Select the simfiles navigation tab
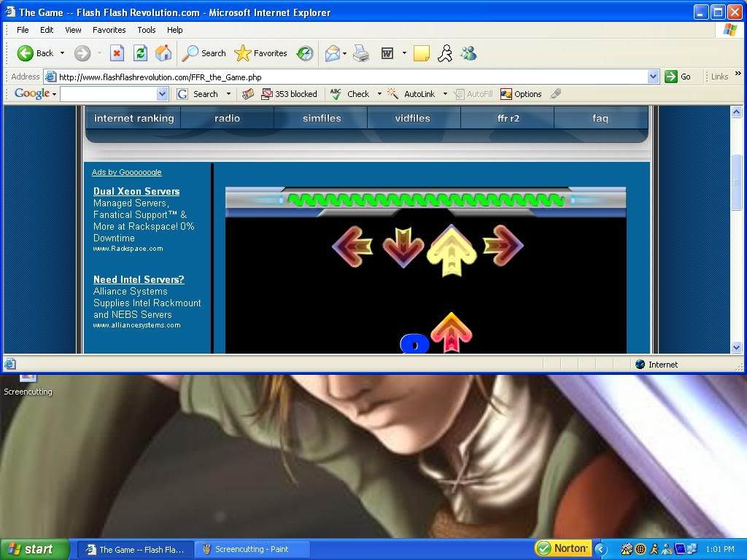The image size is (747, 560). [322, 118]
